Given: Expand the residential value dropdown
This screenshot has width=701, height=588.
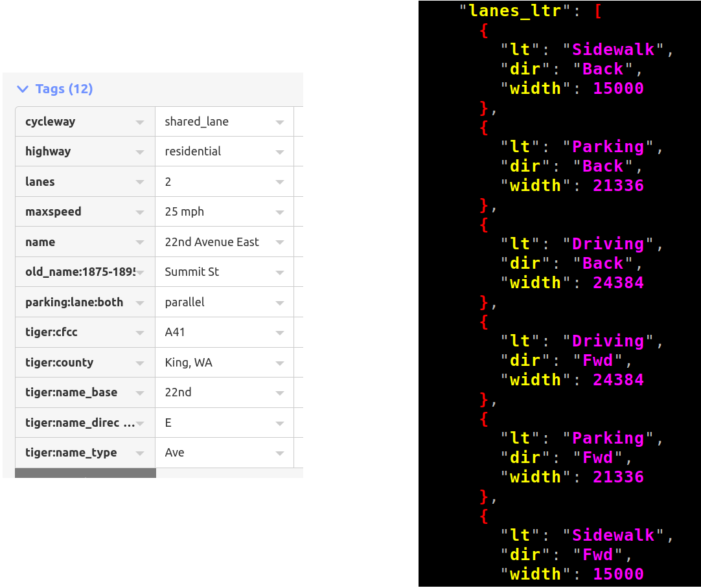Looking at the screenshot, I should coord(280,152).
